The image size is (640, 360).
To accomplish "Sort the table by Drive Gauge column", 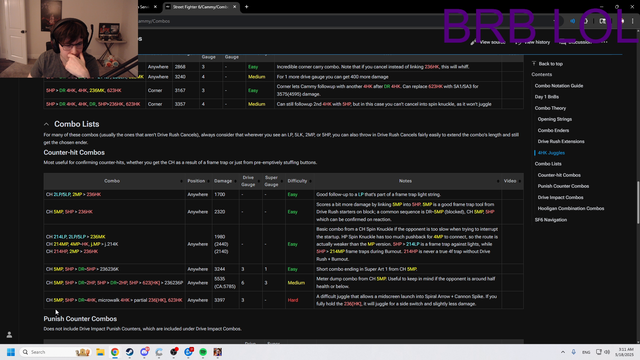I will [x=250, y=181].
